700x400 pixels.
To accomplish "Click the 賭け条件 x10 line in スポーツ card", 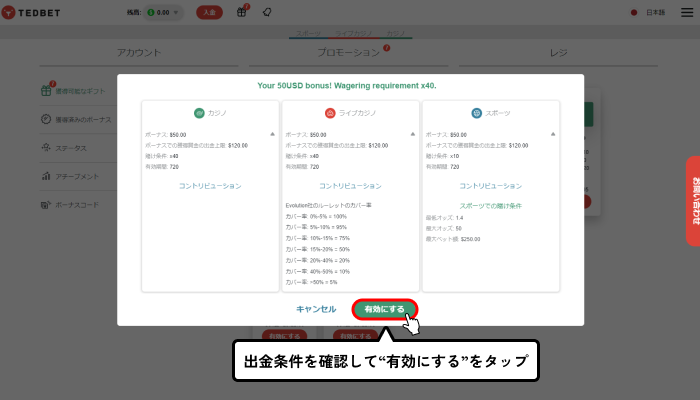I will [442, 156].
